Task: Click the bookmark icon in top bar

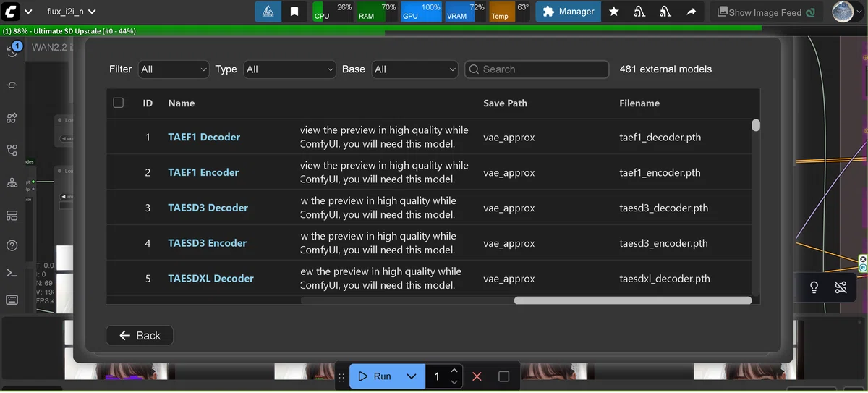Action: point(294,12)
